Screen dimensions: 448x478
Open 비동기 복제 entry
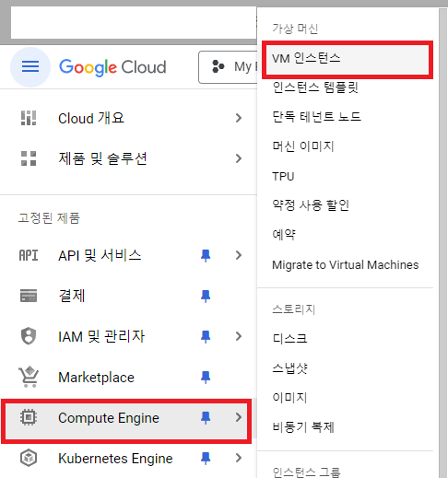[x=303, y=427]
